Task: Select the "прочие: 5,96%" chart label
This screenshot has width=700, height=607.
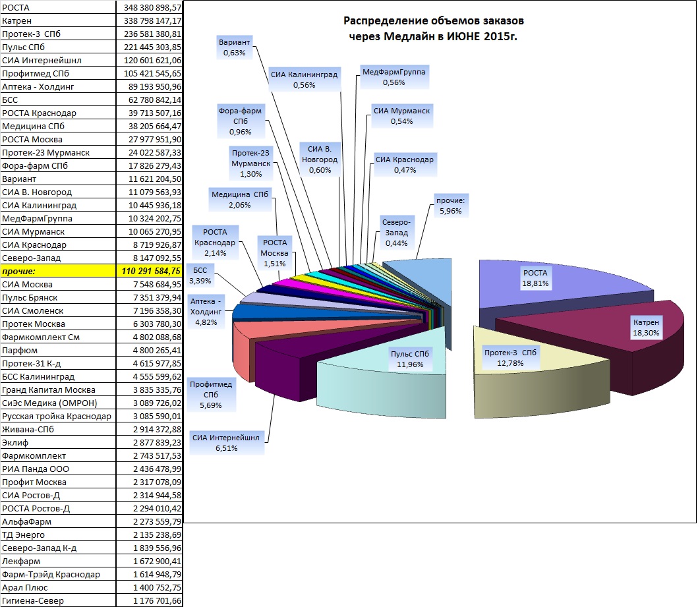Action: point(450,206)
